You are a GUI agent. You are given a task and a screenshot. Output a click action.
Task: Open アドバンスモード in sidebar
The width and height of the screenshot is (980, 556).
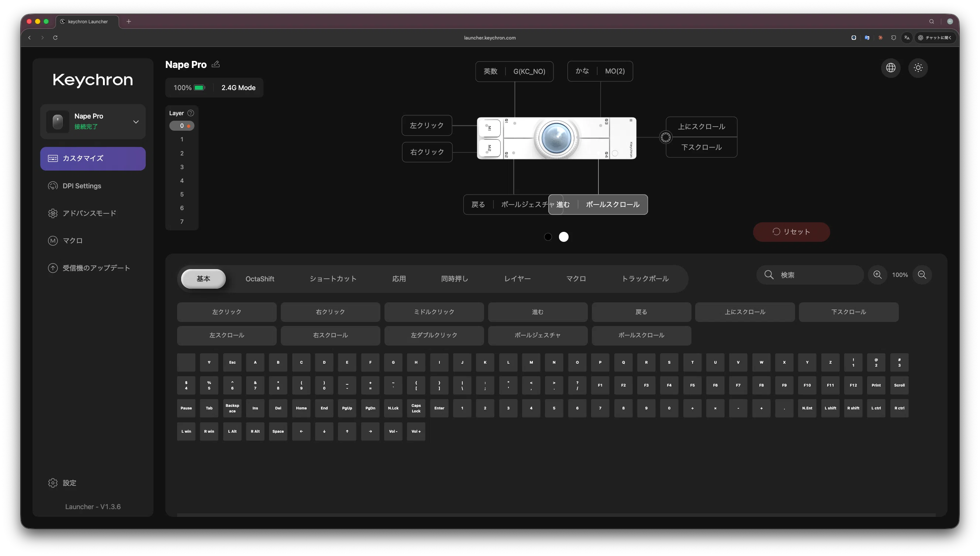pyautogui.click(x=93, y=213)
